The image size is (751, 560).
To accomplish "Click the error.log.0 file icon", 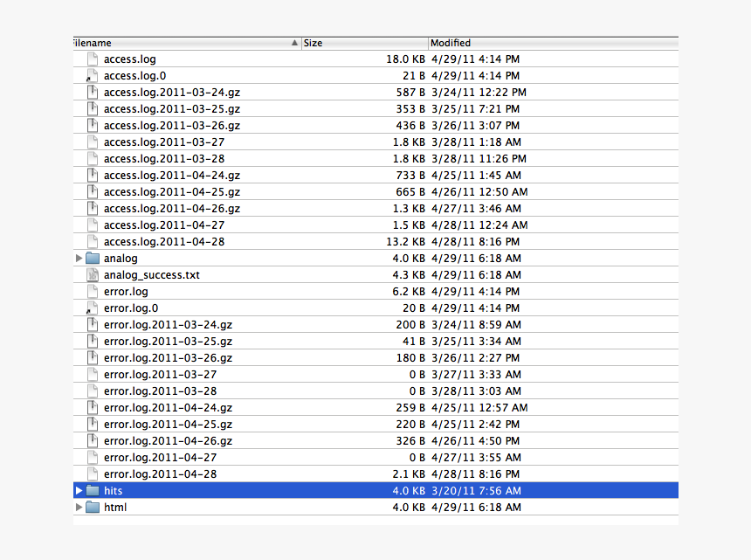I will coord(92,308).
